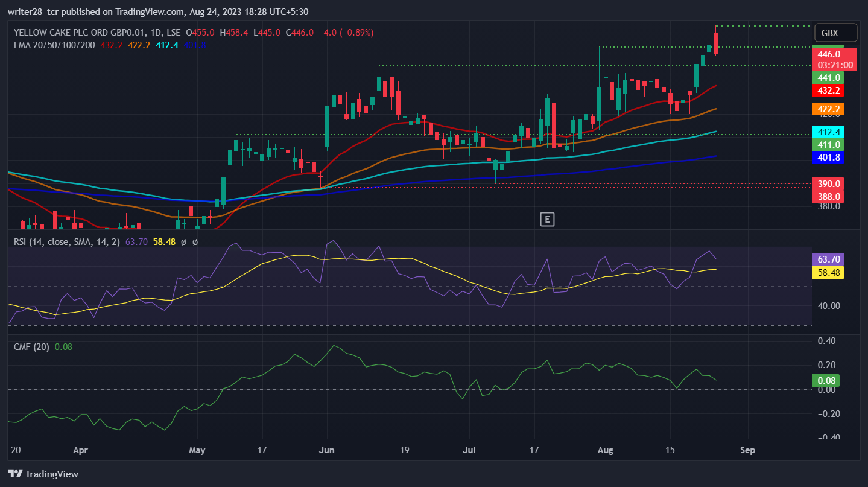Screen dimensions: 868x487
Task: Click the EMA legend value 412.4
Action: (168, 45)
